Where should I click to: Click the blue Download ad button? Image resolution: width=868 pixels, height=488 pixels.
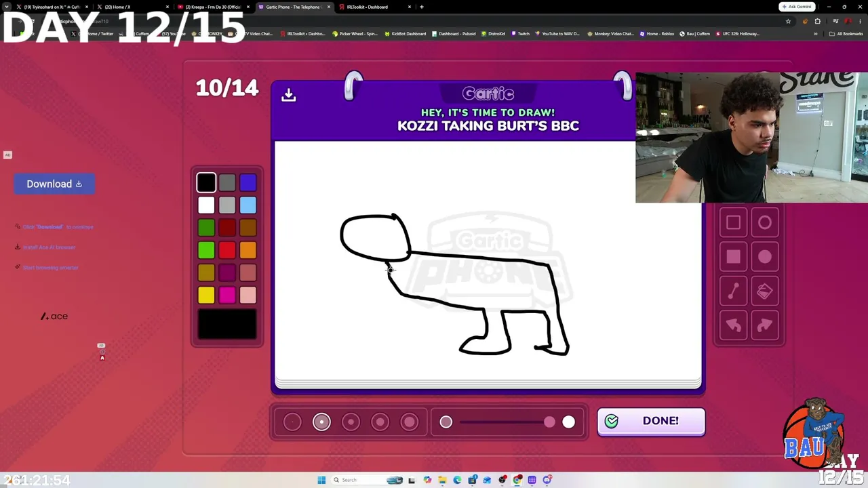(x=54, y=184)
